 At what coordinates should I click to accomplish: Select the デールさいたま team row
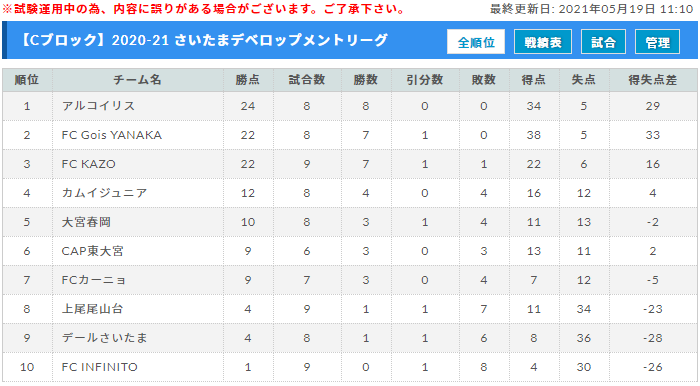(350, 338)
